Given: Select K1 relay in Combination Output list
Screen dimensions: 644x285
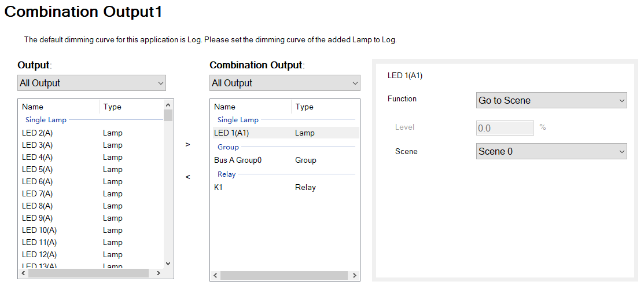Looking at the screenshot, I should click(x=219, y=187).
